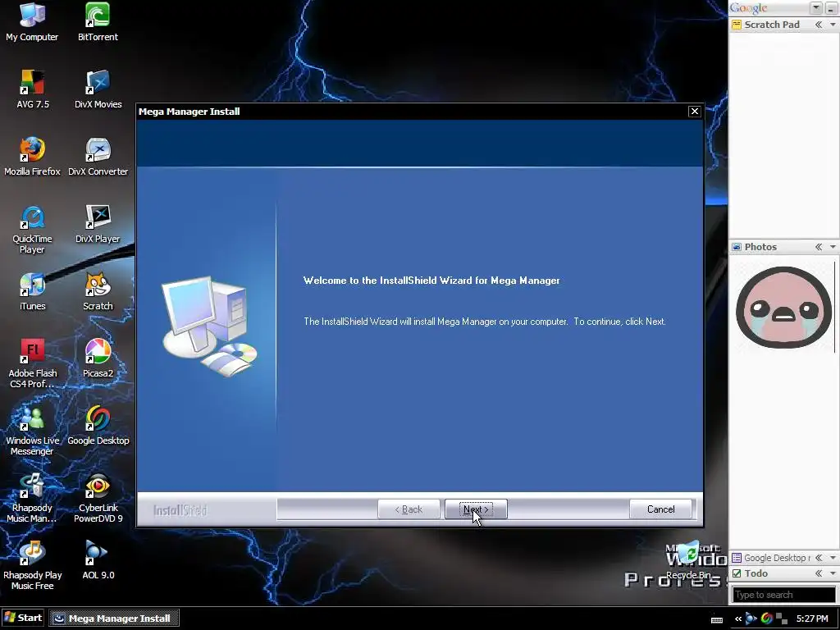Click the Scratch Pad yellow note icon
The height and width of the screenshot is (630, 840).
(737, 25)
